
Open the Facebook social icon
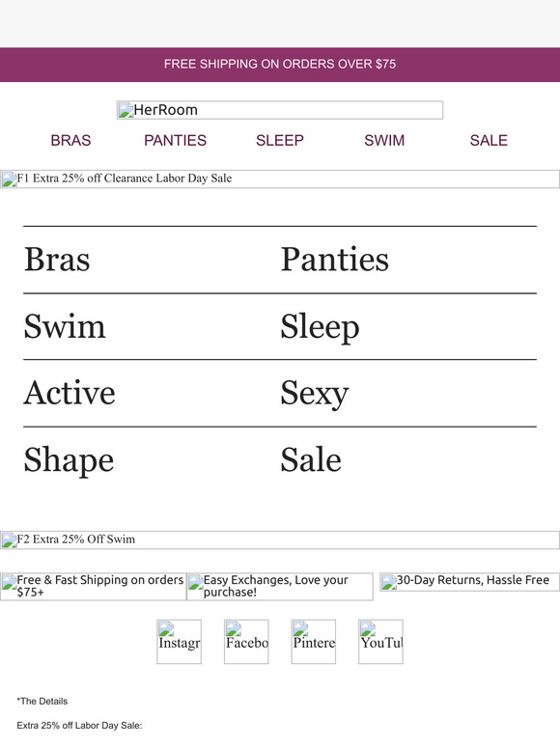246,641
